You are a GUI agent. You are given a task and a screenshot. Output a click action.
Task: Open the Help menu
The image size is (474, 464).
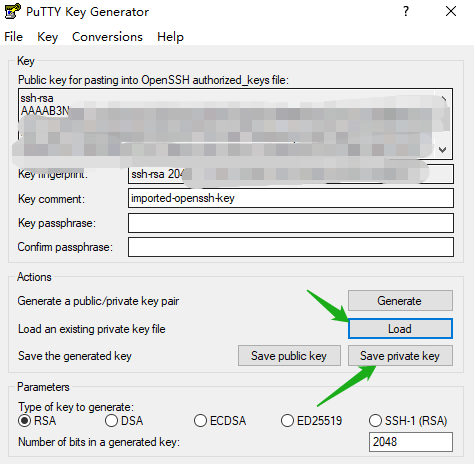tap(170, 37)
